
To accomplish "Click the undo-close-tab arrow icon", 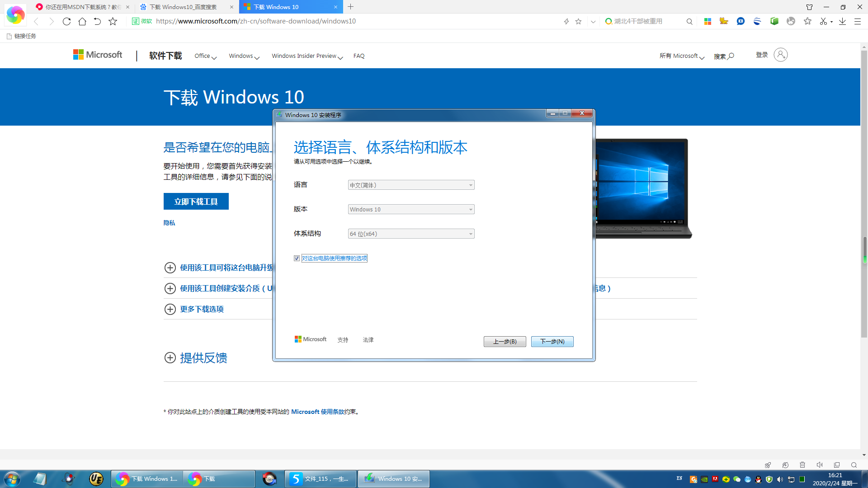I will coord(97,21).
